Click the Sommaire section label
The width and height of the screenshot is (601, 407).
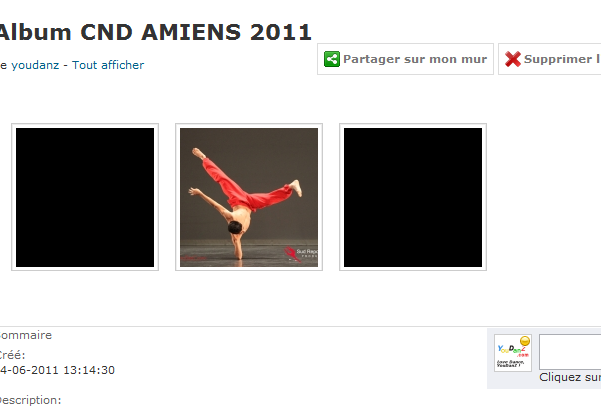(x=25, y=335)
